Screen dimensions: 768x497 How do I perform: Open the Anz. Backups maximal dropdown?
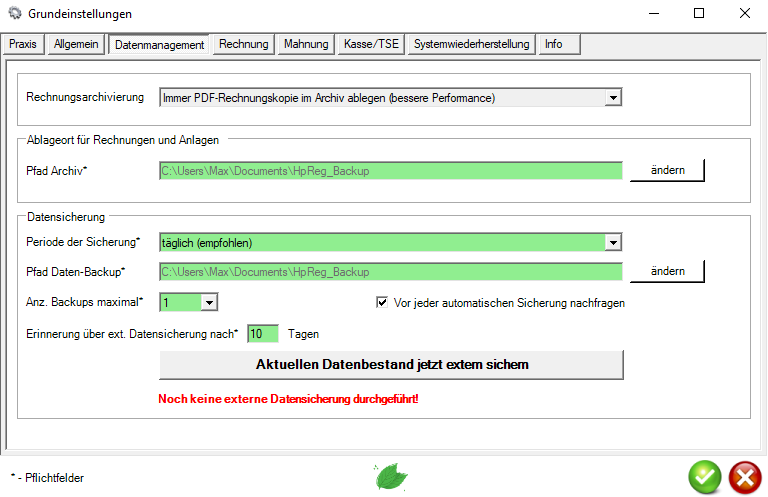tap(209, 303)
